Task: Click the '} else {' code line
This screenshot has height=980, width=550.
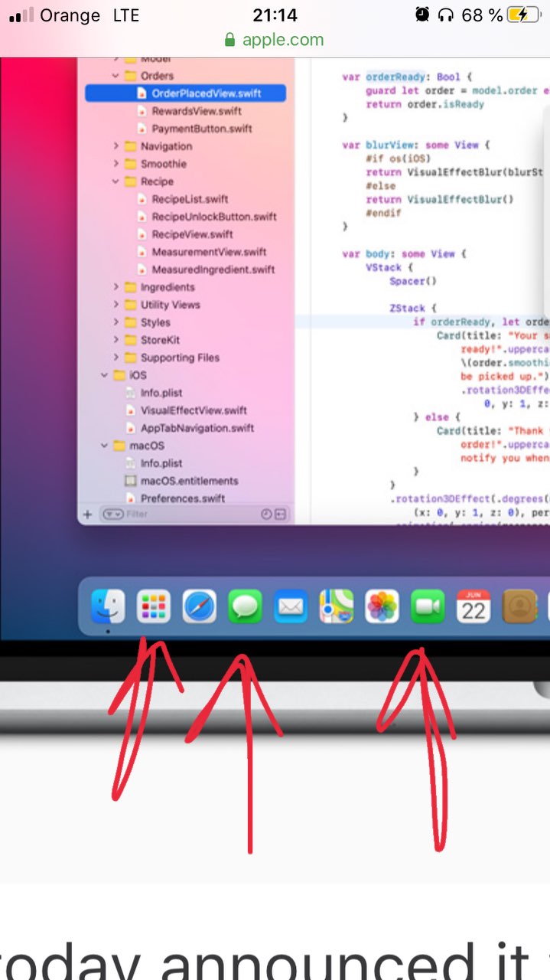Action: pos(437,416)
